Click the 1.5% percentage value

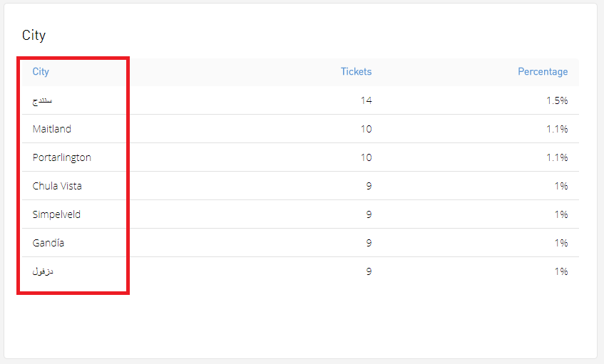(557, 100)
